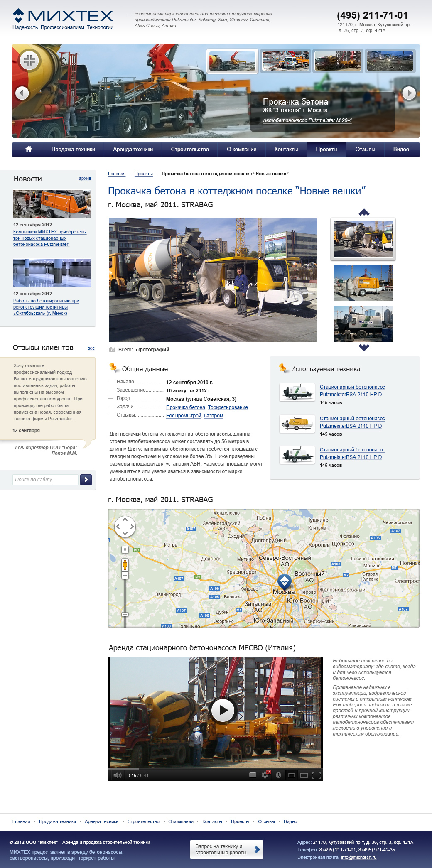This screenshot has width=432, height=868.
Task: Select first banner thumbnail
Action: 233,61
